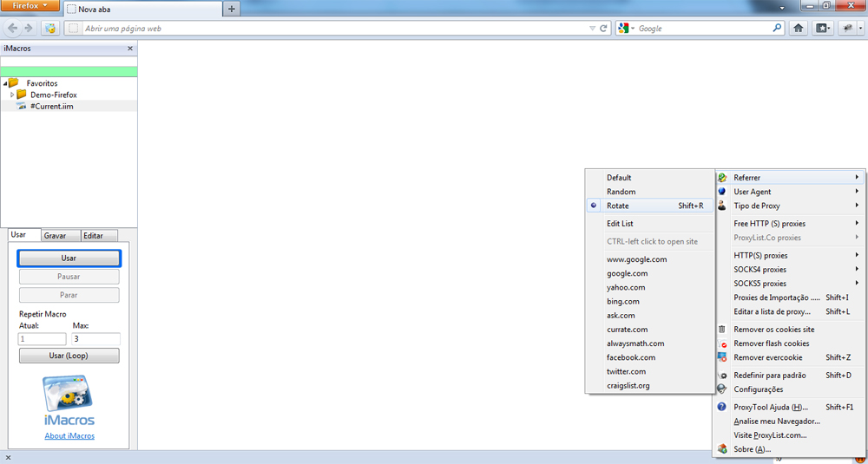The image size is (868, 464).
Task: Click the Usar play button
Action: tap(69, 258)
